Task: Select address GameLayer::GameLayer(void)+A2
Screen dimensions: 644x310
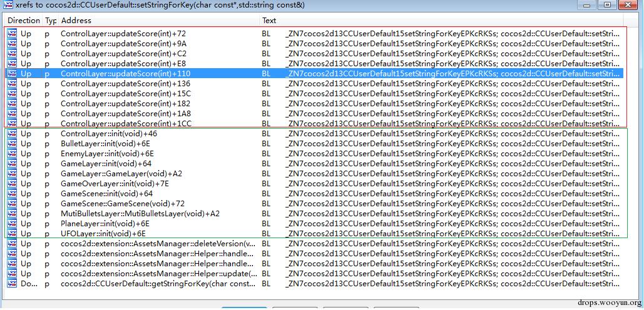Action: (121, 174)
